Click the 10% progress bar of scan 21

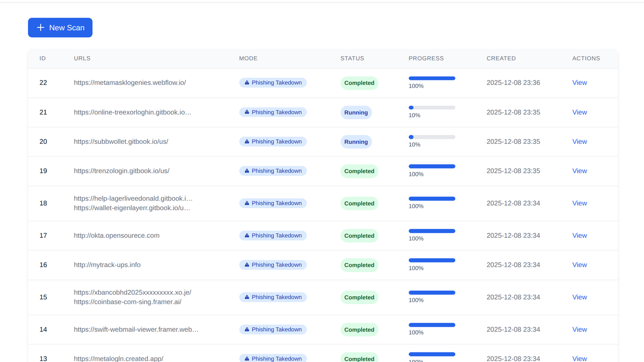pos(432,108)
